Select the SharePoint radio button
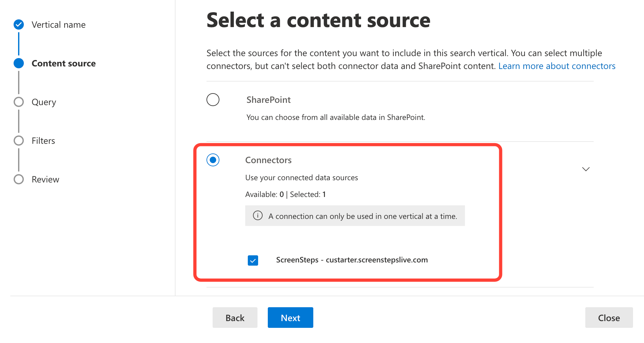644x343 pixels. point(213,100)
